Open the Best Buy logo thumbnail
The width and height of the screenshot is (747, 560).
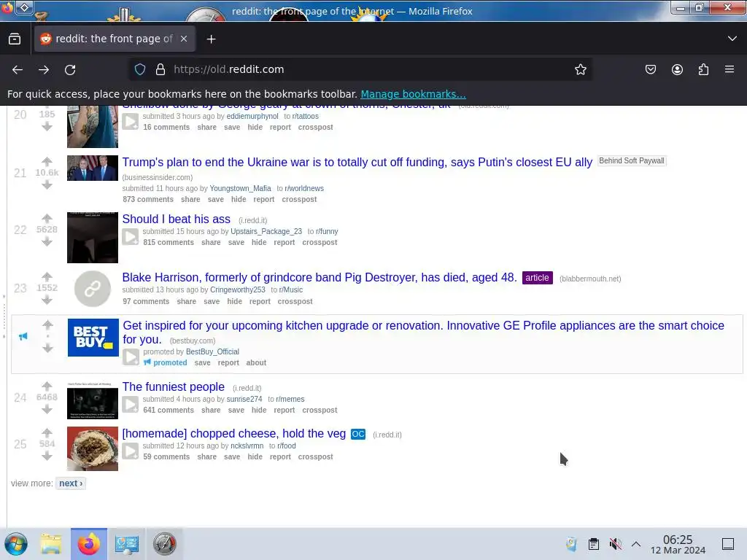click(93, 338)
